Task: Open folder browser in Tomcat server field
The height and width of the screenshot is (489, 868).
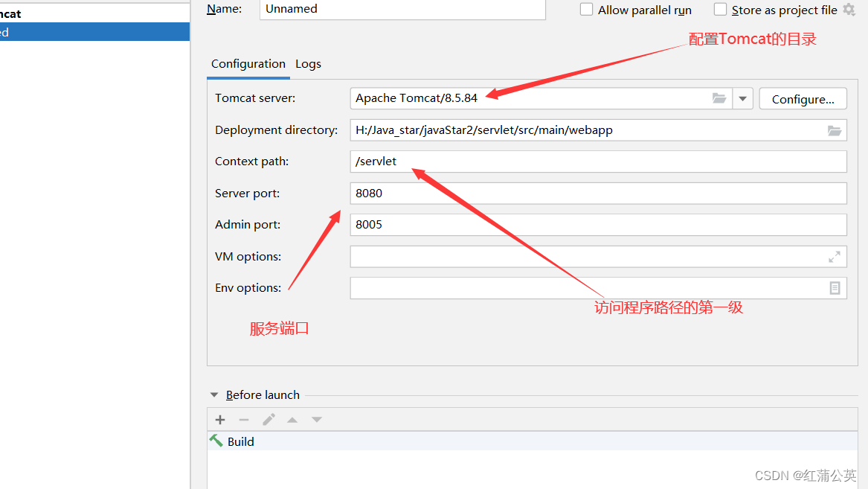Action: point(719,98)
